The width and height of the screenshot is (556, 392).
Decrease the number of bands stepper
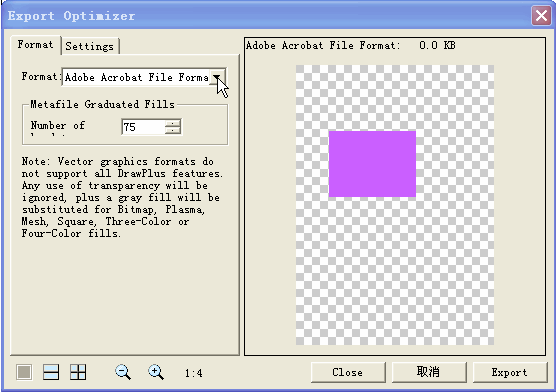[173, 130]
